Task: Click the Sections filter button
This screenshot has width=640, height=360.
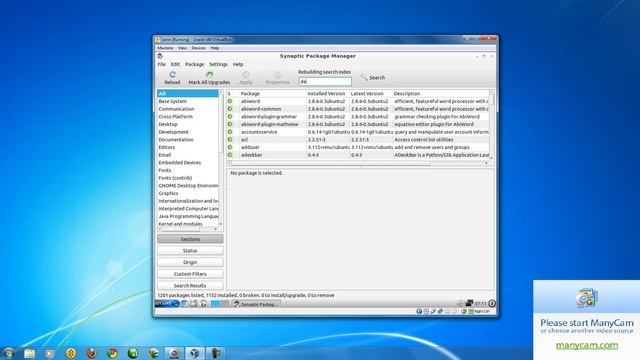Action: pos(190,239)
